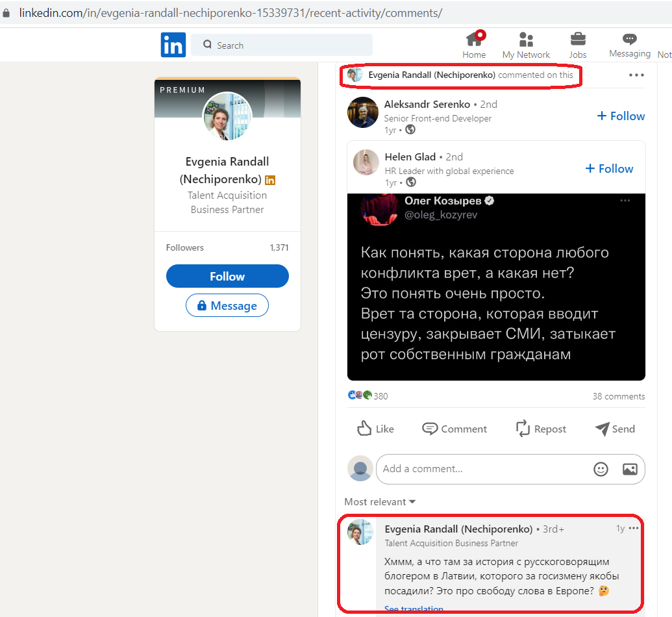
Task: Attach an image to the comment
Action: [x=630, y=470]
